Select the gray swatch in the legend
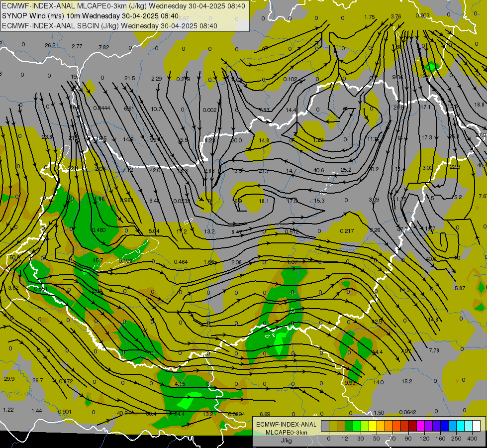 (325, 426)
